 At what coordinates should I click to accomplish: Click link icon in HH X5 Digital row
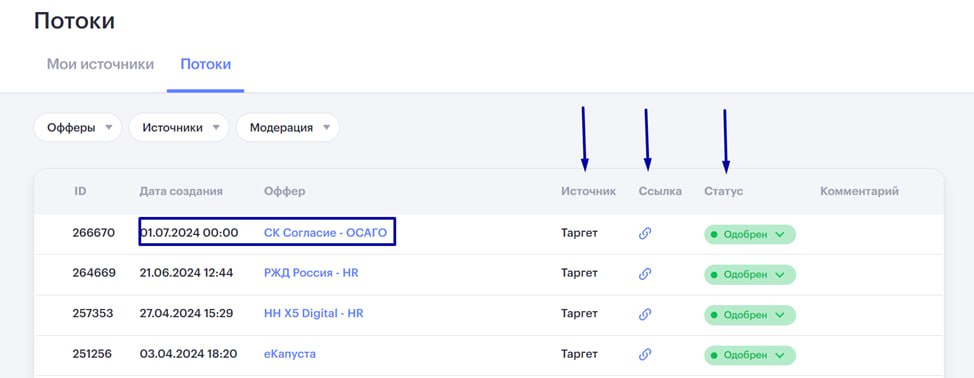[645, 314]
